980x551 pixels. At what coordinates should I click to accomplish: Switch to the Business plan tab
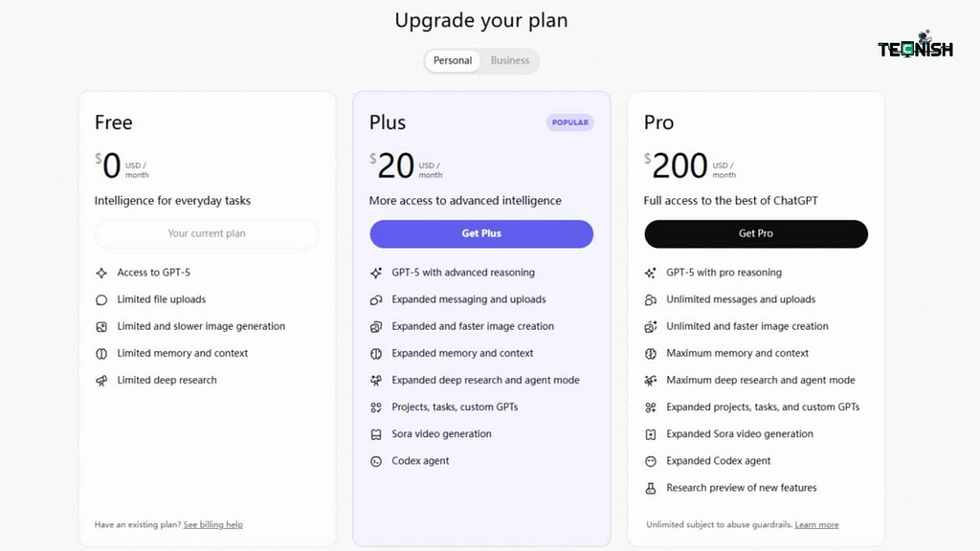tap(509, 60)
